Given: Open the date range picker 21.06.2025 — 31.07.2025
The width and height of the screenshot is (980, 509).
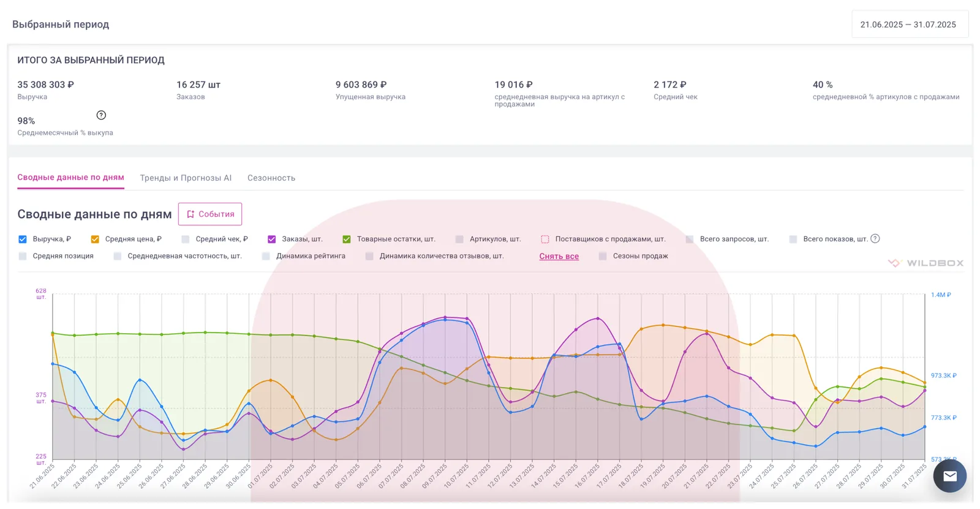Looking at the screenshot, I should (x=910, y=25).
